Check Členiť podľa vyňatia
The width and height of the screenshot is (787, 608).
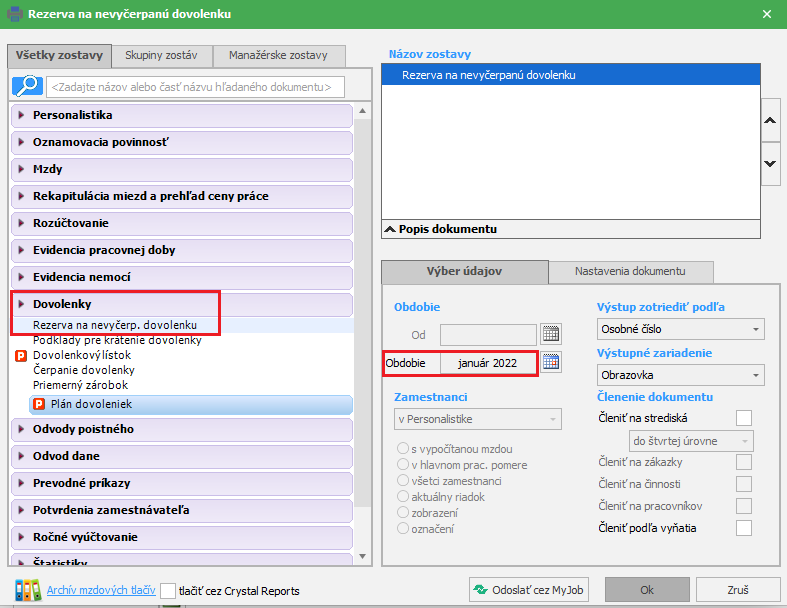point(743,528)
